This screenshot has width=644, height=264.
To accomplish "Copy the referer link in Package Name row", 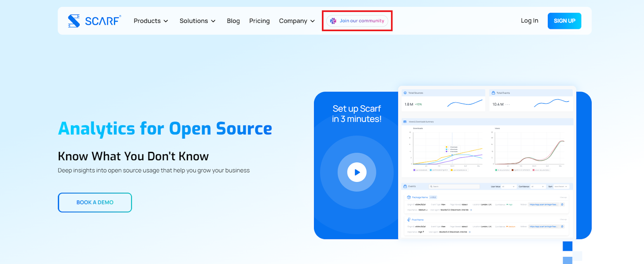I will (x=562, y=205).
